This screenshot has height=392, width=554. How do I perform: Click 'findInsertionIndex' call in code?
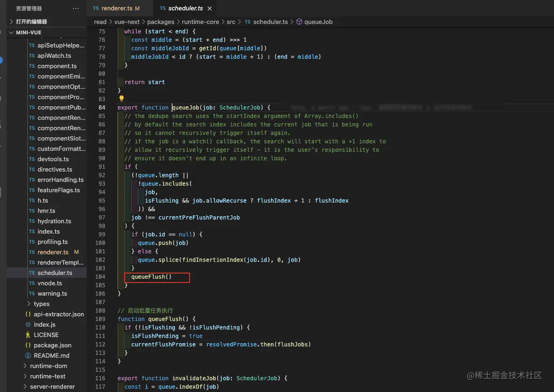[213, 260]
